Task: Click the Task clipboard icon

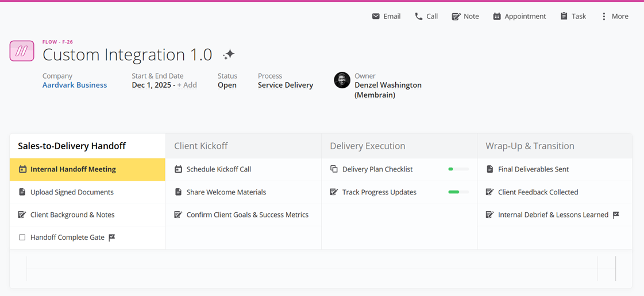Action: [564, 16]
